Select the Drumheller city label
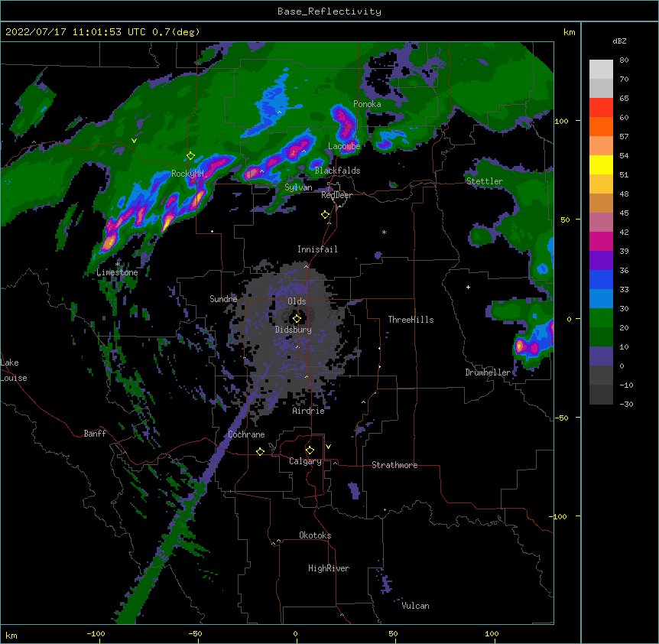The image size is (659, 644). pos(488,372)
